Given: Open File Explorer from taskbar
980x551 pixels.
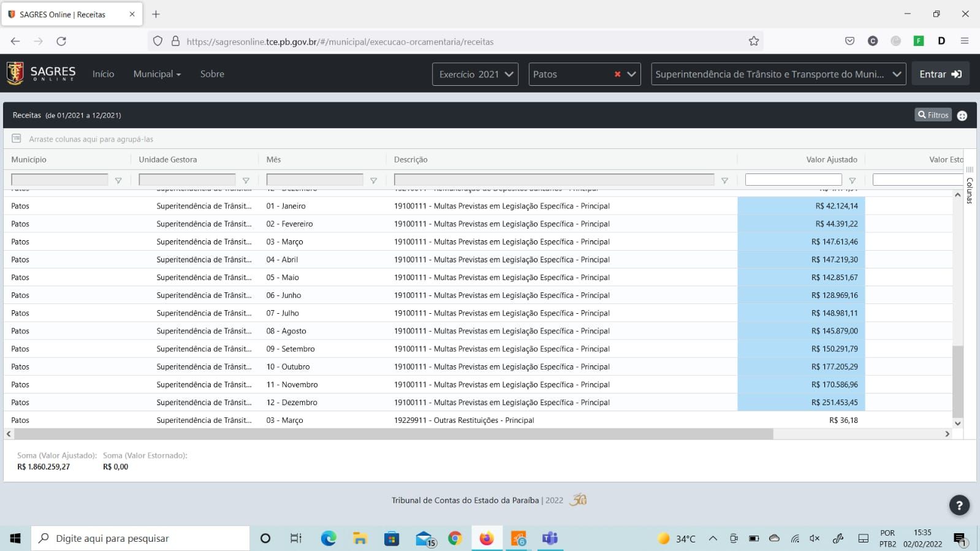Looking at the screenshot, I should 360,538.
